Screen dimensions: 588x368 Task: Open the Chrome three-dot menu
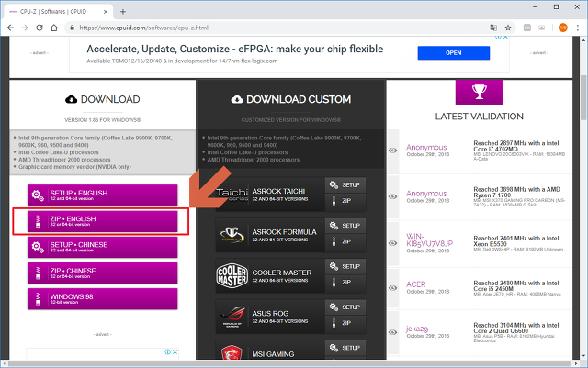[x=578, y=28]
